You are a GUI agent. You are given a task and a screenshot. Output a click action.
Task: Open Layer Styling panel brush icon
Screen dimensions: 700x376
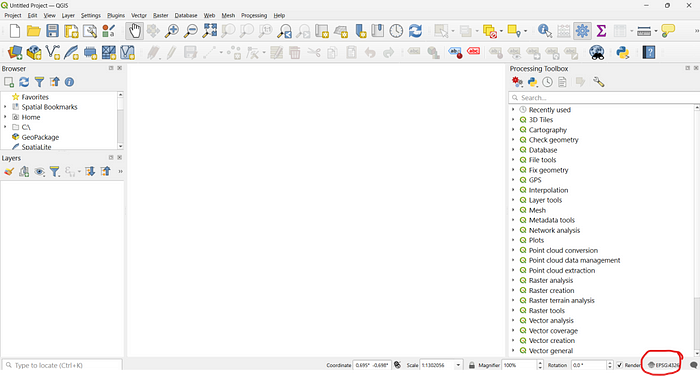click(x=9, y=171)
